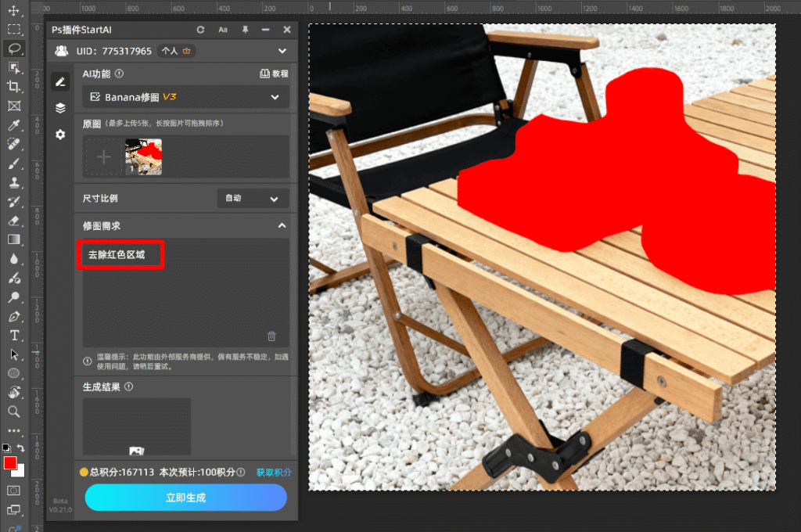Select the Crop tool
This screenshot has height=532, width=801.
(x=14, y=87)
